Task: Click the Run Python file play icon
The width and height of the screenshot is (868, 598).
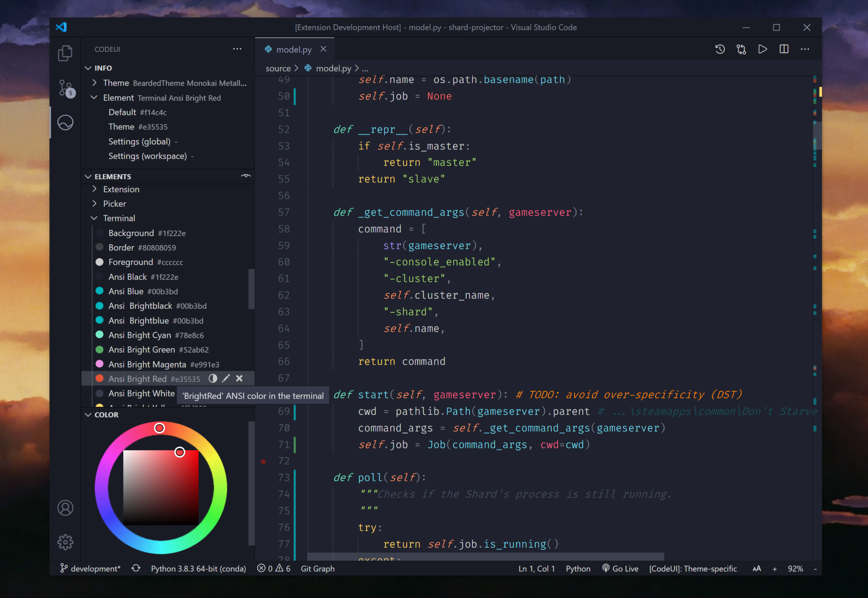Action: tap(762, 50)
